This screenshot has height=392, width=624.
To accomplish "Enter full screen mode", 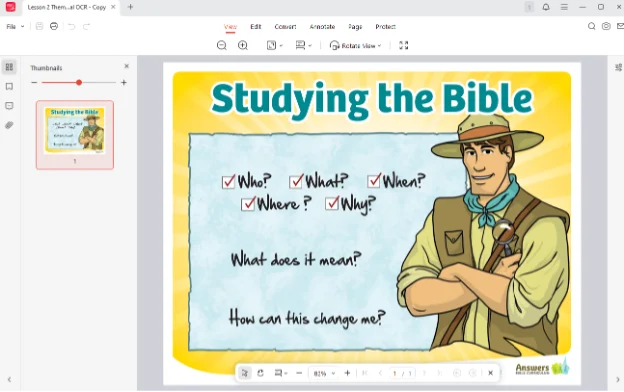I will tap(404, 45).
